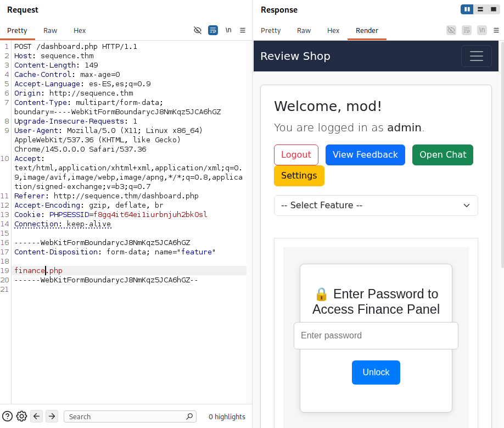Open the Response panel options menu
Image resolution: width=504 pixels, height=428 pixels.
pyautogui.click(x=496, y=30)
